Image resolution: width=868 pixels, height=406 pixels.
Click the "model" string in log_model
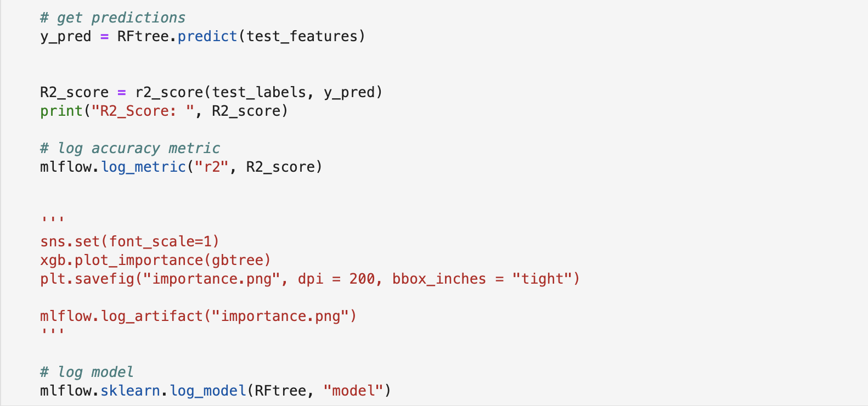pos(353,391)
